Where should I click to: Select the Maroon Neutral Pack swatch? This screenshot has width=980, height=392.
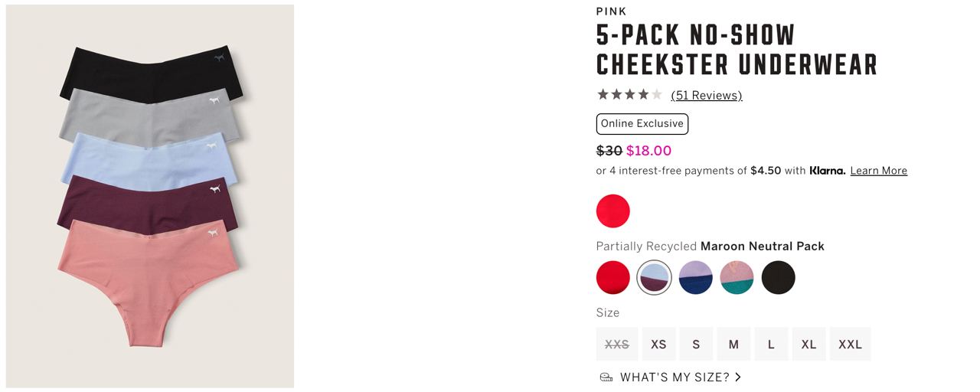click(x=654, y=277)
